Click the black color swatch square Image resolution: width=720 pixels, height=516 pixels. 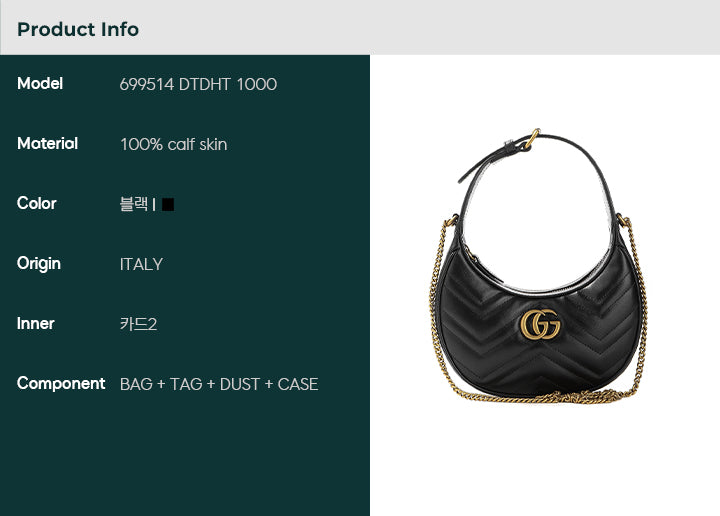click(168, 204)
